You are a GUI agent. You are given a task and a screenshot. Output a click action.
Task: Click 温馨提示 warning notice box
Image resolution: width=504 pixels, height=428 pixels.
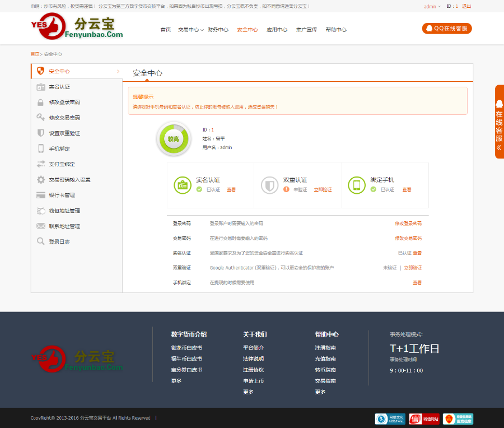298,101
